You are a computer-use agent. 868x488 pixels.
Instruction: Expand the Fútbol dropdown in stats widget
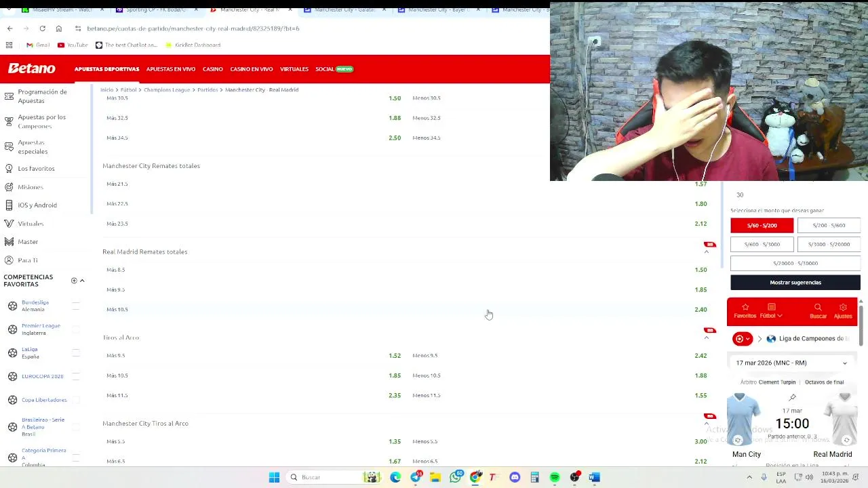[x=771, y=311]
